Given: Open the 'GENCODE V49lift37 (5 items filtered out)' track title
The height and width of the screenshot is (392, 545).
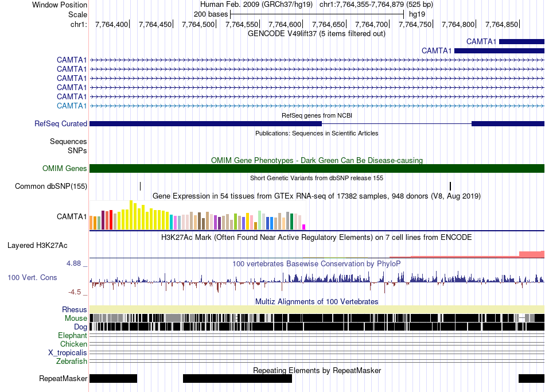Looking at the screenshot, I should point(317,34).
